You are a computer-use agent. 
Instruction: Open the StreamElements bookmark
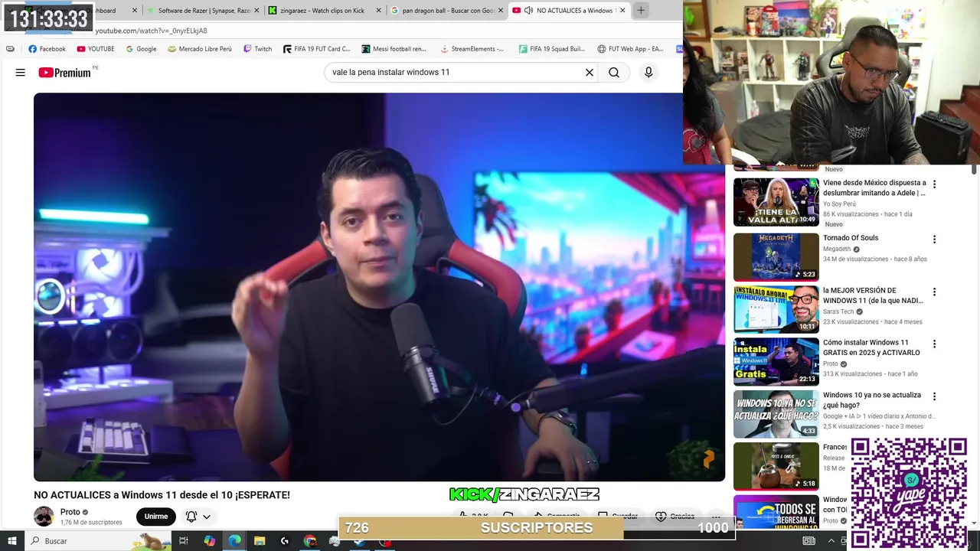(x=472, y=49)
